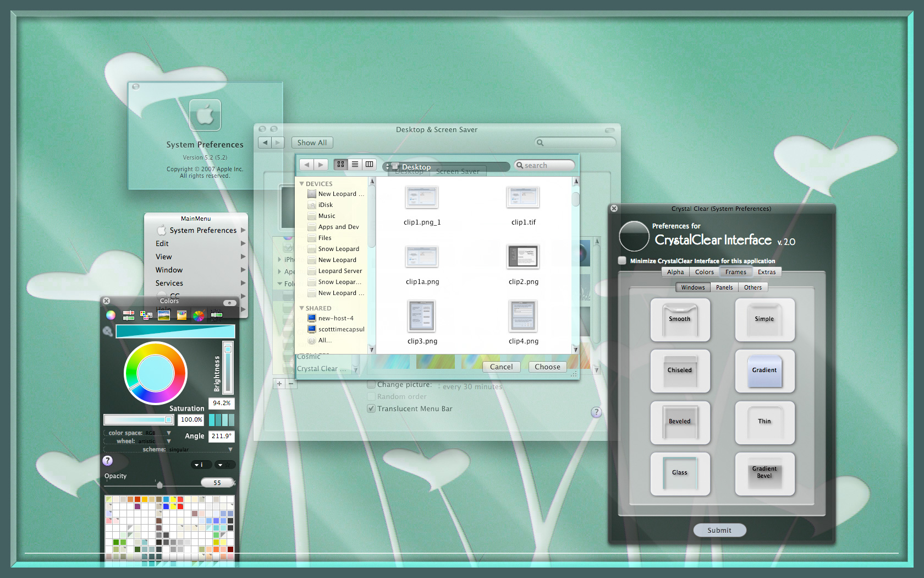924x578 pixels.
Task: Select the color wheel mode in Colors panel
Action: tap(111, 315)
